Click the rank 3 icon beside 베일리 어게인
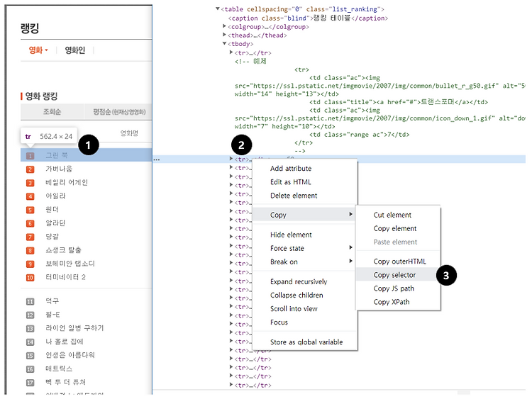The height and width of the screenshot is (399, 532). click(x=31, y=183)
